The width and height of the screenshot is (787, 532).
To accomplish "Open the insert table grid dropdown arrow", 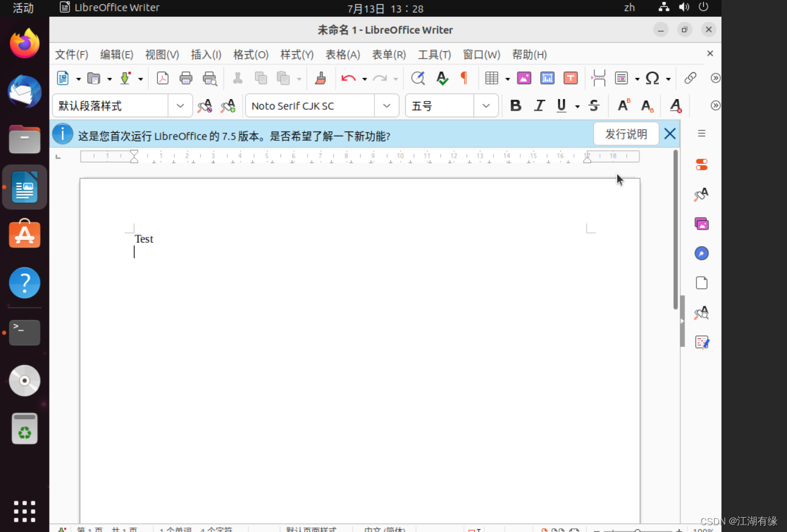I will 507,79.
